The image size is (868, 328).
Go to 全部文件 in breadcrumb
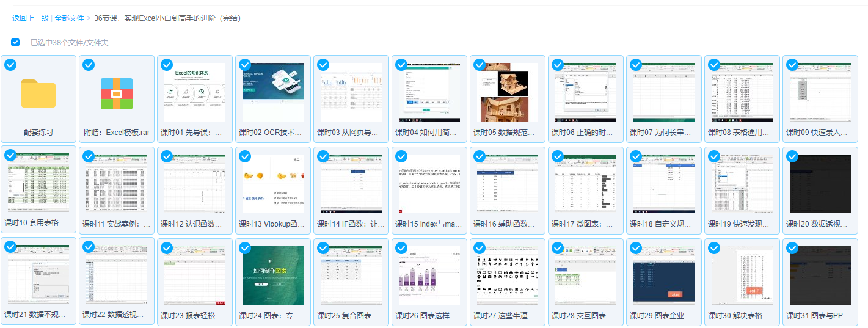pos(69,18)
